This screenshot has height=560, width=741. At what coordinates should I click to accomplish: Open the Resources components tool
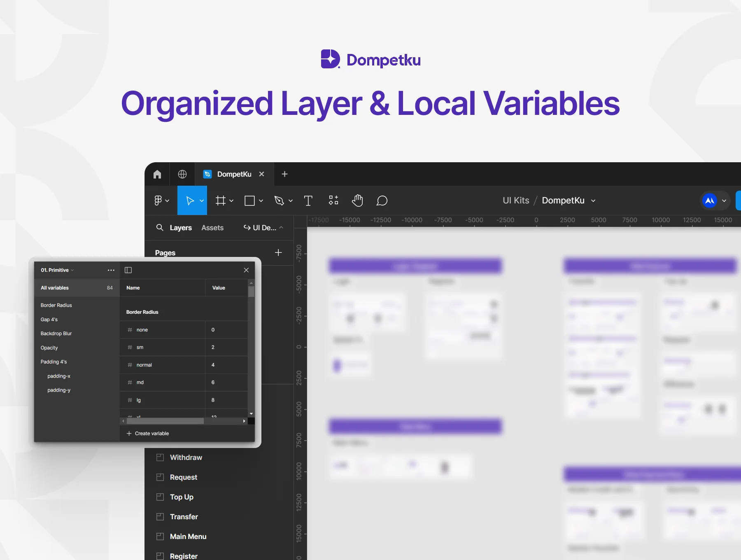[x=333, y=201]
